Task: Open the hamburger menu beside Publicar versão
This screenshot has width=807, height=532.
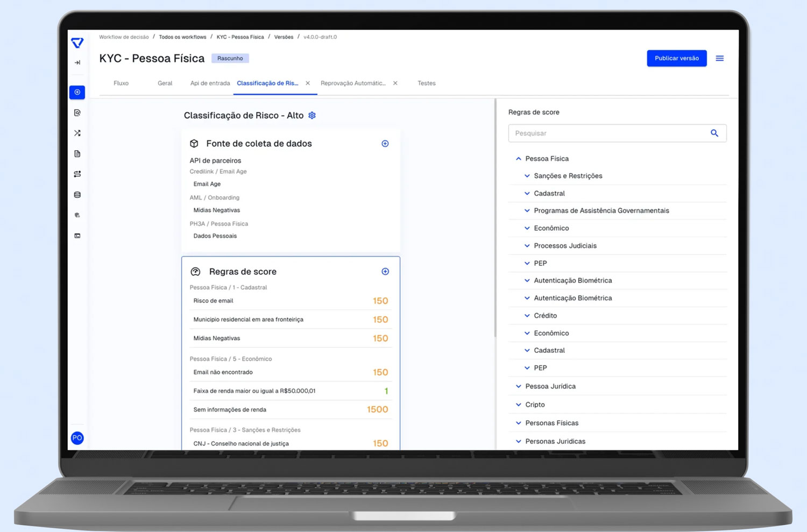Action: click(719, 58)
